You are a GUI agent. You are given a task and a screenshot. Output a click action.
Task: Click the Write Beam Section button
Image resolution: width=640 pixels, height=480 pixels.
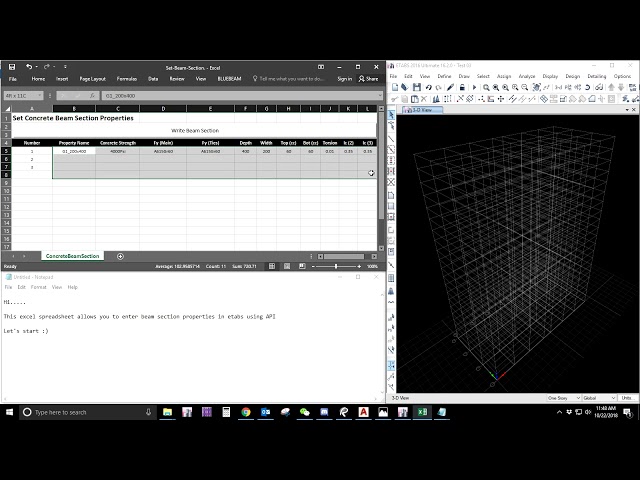pyautogui.click(x=194, y=131)
